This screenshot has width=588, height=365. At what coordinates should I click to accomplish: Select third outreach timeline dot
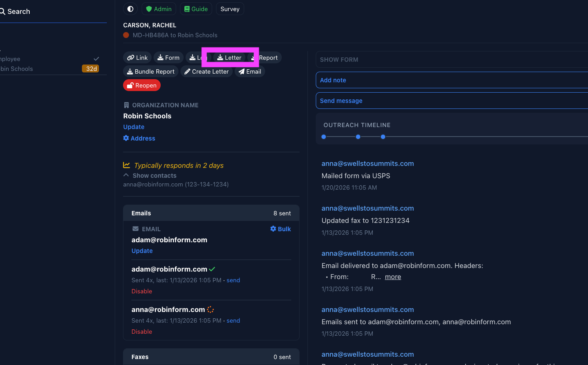[x=383, y=137]
